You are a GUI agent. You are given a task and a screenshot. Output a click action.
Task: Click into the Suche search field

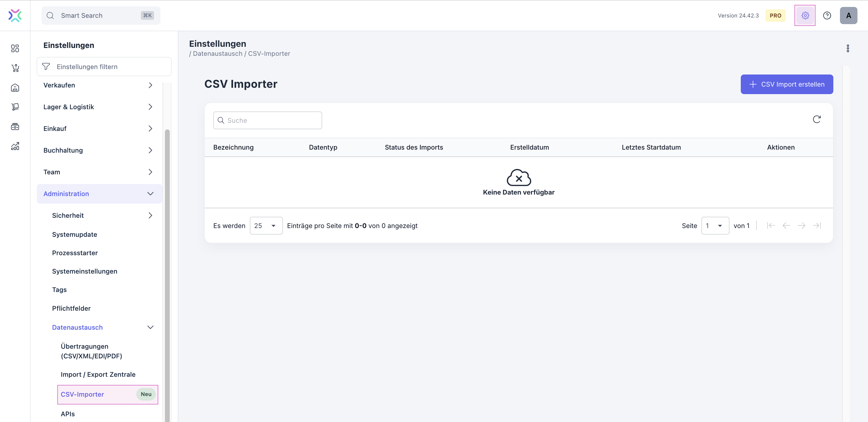[x=267, y=120]
